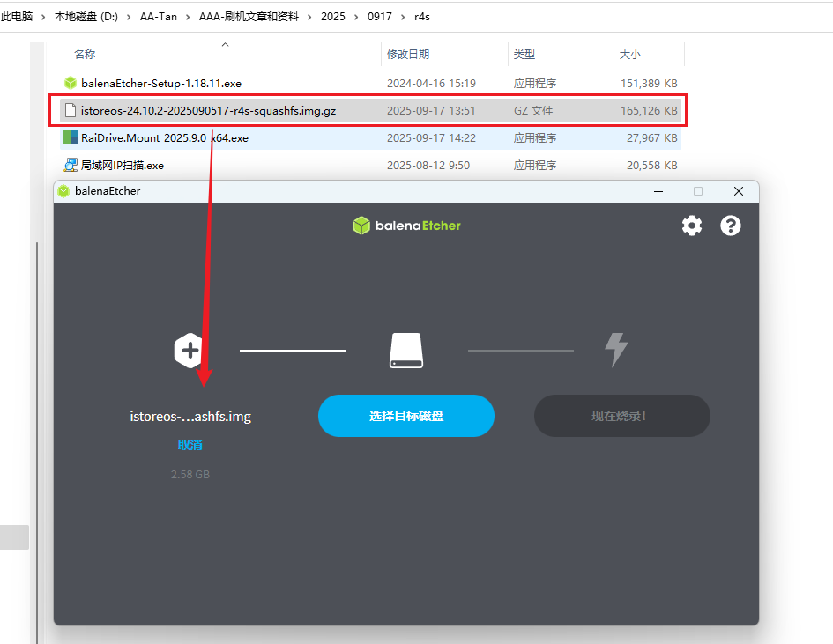Click size 151,389 KB
Screen dimensions: 833x644
point(649,84)
